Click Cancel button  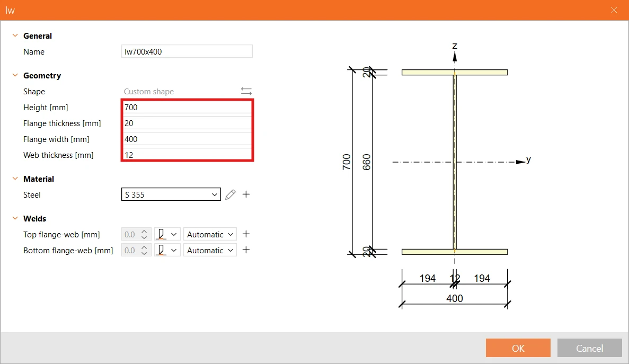point(589,348)
